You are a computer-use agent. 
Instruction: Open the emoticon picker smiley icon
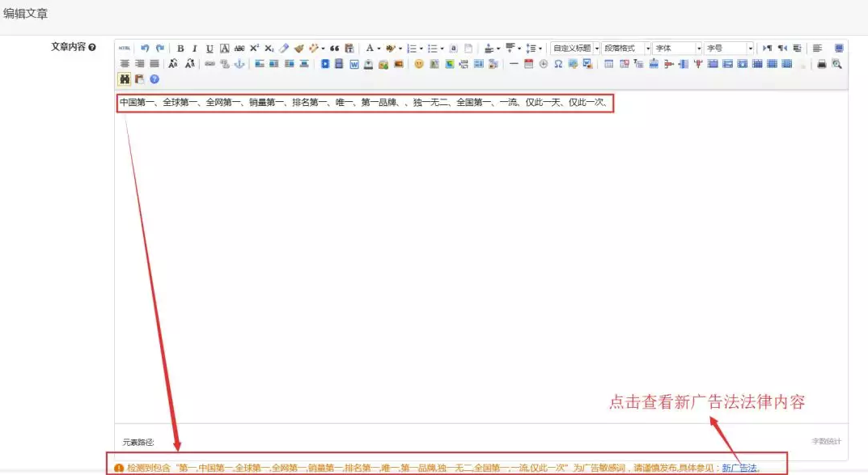pyautogui.click(x=419, y=64)
